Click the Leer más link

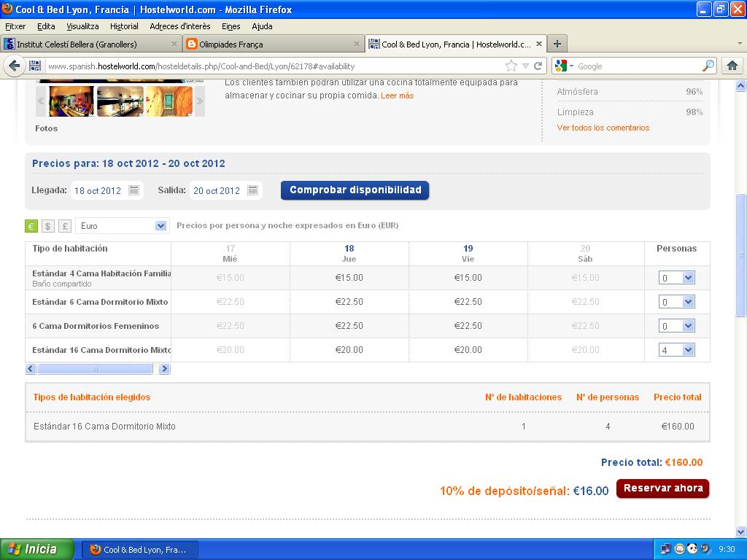tap(398, 96)
